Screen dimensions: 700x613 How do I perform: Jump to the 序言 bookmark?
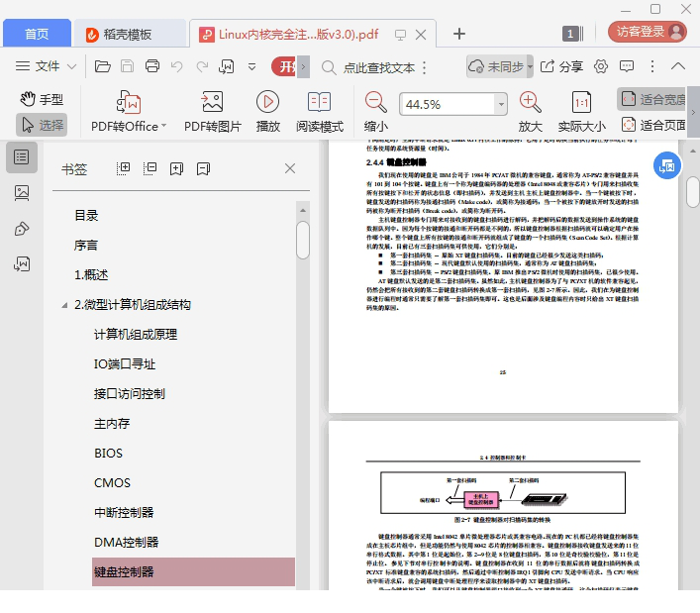click(x=86, y=246)
